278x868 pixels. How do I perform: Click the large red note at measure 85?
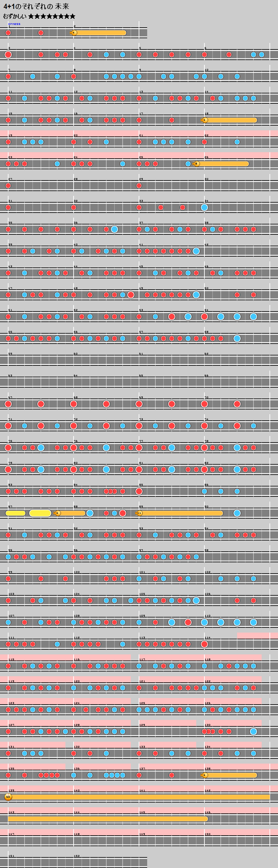pos(139,491)
